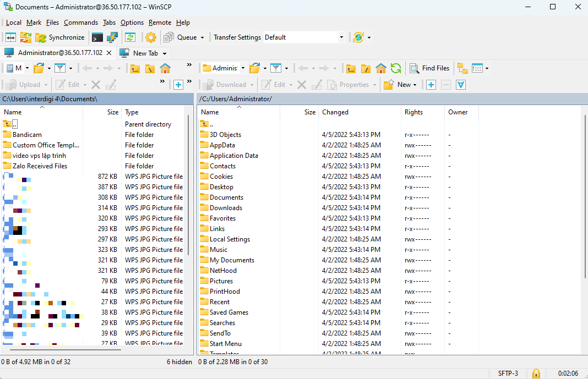Screen dimensions: 588x379
Task: Go to remote parent directory icon
Action: (x=351, y=69)
